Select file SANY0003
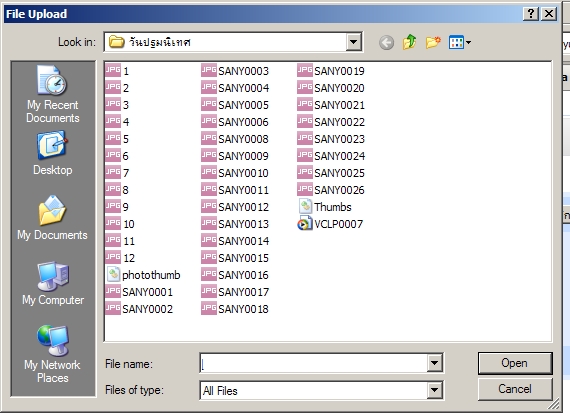This screenshot has width=570, height=416. (235, 71)
